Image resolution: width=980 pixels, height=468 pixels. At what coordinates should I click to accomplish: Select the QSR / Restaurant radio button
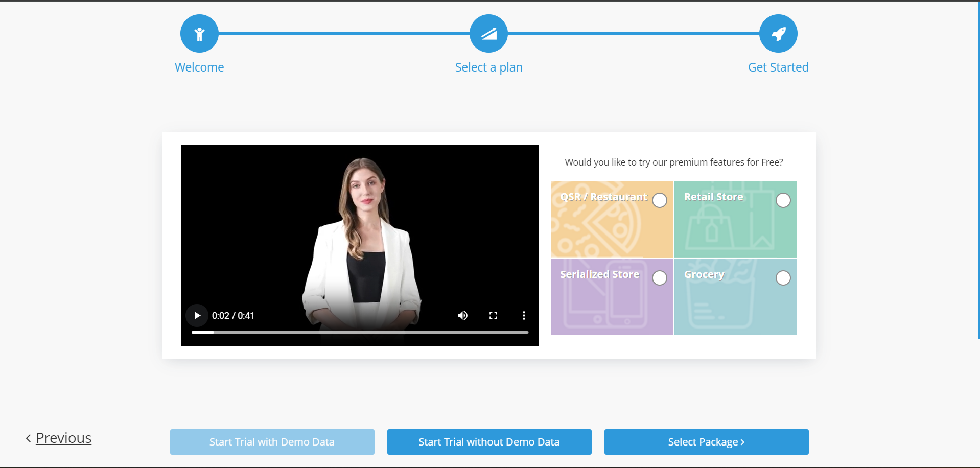[660, 200]
